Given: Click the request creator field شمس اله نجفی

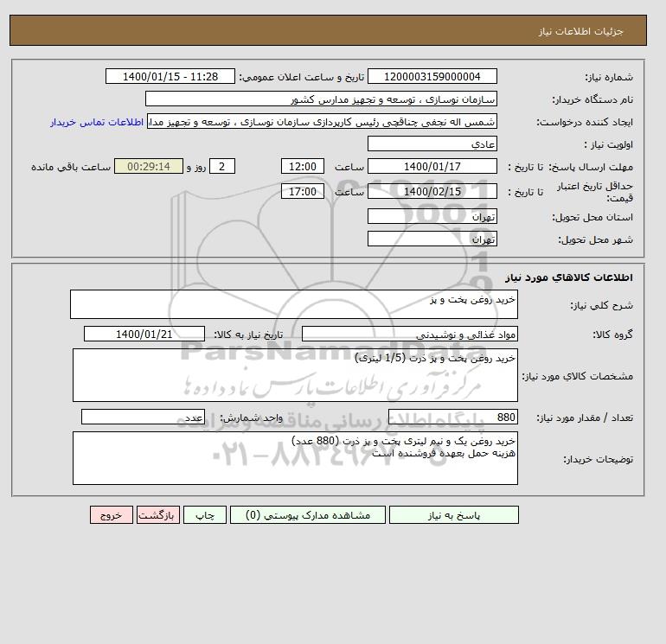Looking at the screenshot, I should 322,121.
